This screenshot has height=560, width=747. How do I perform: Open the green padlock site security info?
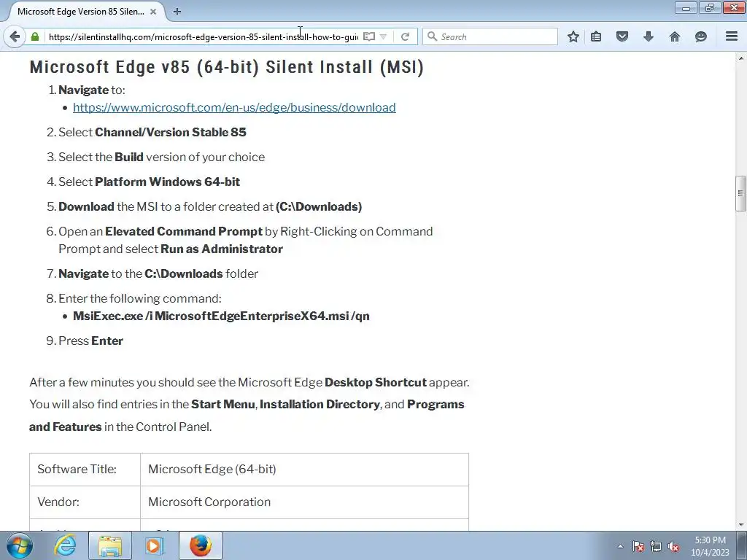[35, 36]
